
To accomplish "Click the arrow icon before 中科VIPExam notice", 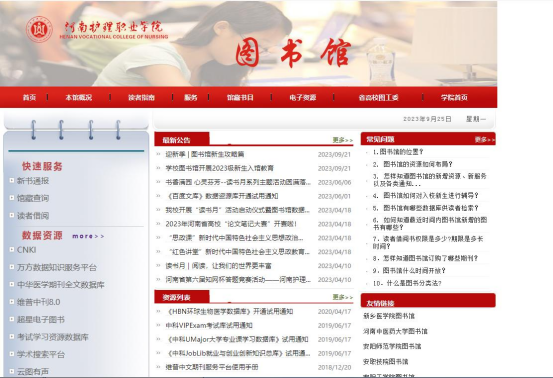I will pyautogui.click(x=158, y=325).
